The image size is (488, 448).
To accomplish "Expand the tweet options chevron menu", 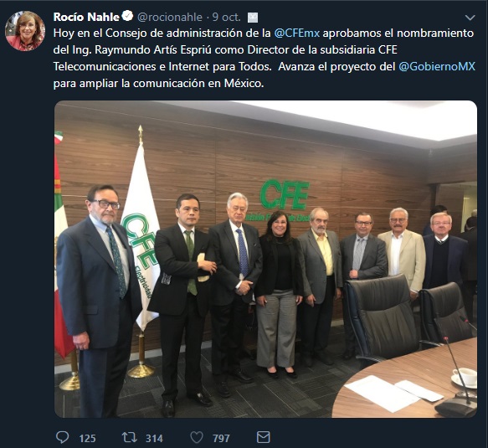I will tap(470, 18).
